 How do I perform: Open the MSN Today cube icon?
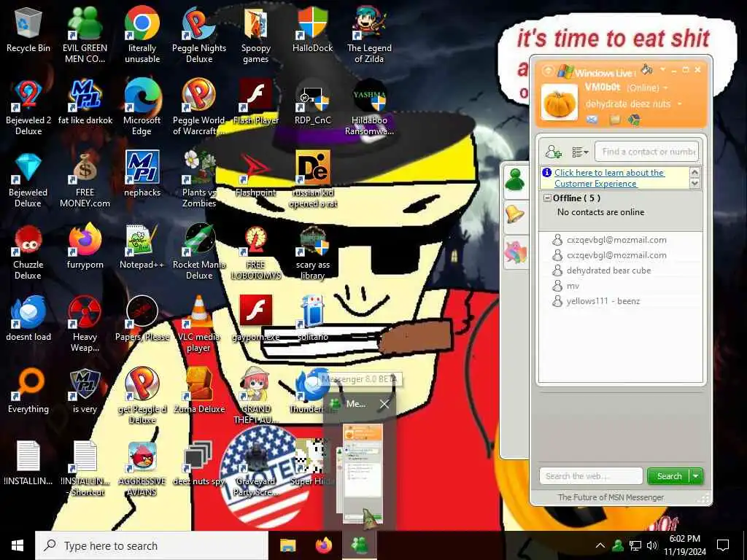[634, 120]
